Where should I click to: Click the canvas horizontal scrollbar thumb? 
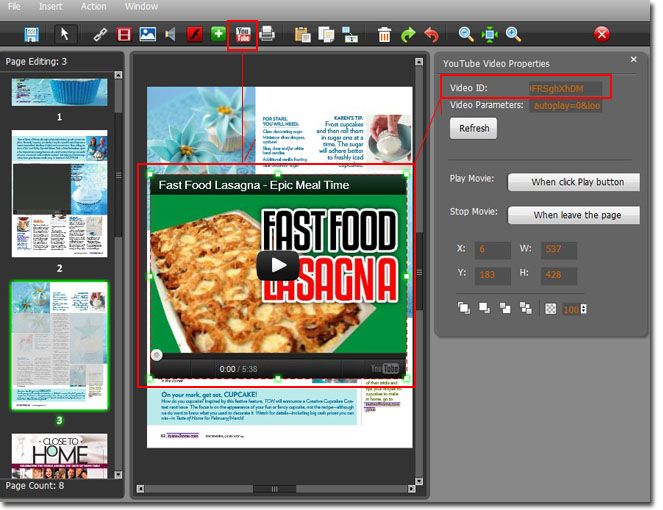pyautogui.click(x=274, y=489)
